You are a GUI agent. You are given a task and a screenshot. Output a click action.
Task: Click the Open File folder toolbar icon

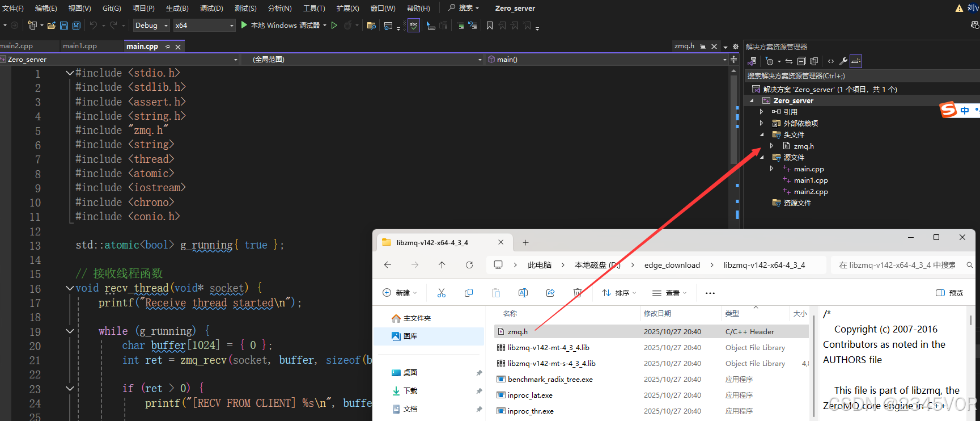point(52,26)
